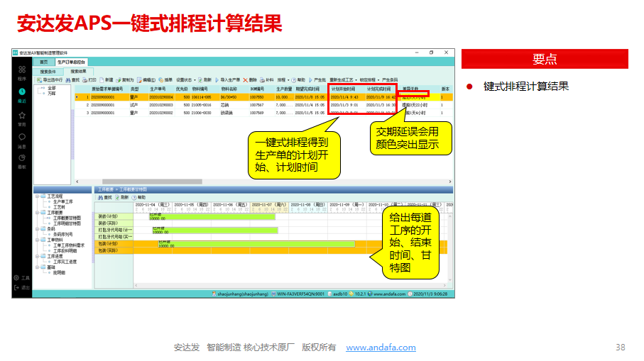Viewport: 644px width, 361px height.
Task: Click the 2020-11-07 (周六) date header
Action: coord(269,205)
